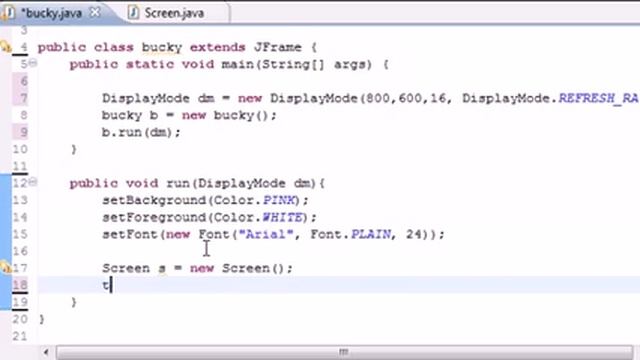Image resolution: width=640 pixels, height=360 pixels.
Task: Select the bucky.java editor tab
Action: click(x=51, y=13)
